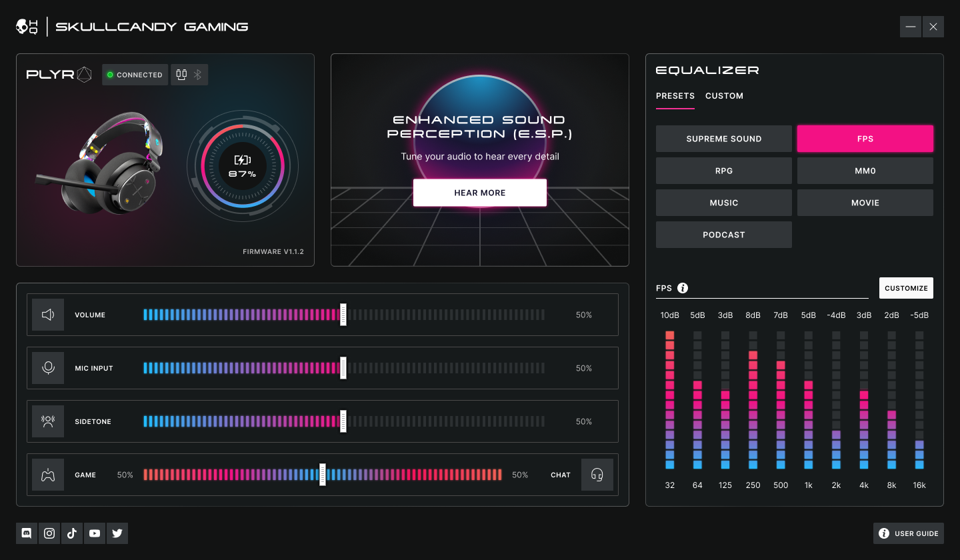Open the TikTok social link icon
Viewport: 960px width, 560px height.
tap(72, 533)
